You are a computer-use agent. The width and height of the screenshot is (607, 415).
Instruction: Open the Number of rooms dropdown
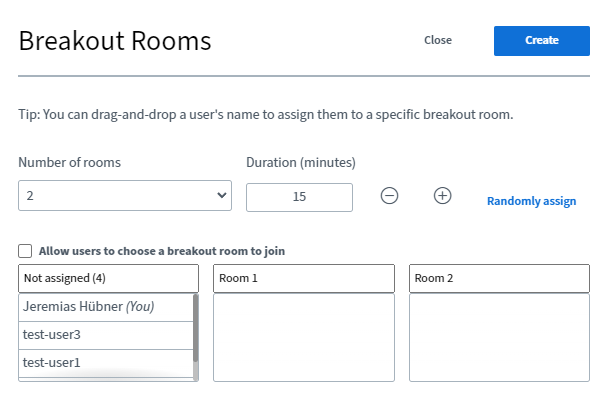pyautogui.click(x=125, y=196)
